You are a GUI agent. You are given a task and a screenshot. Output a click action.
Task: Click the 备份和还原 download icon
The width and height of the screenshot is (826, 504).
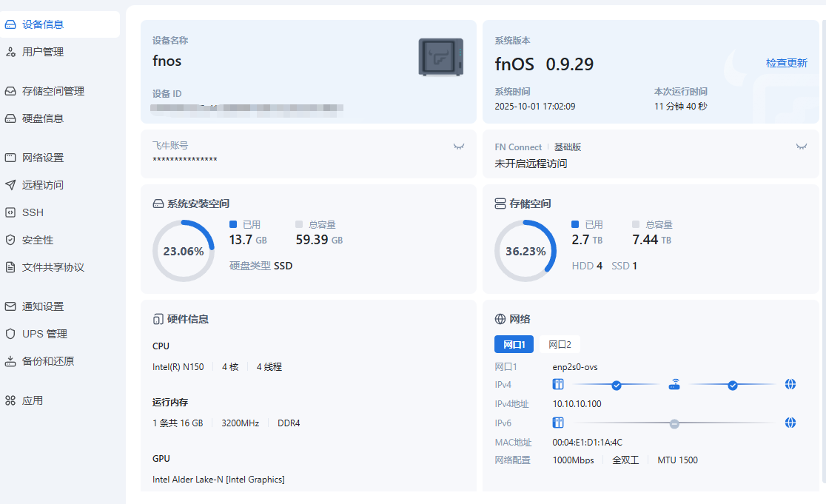pos(10,361)
